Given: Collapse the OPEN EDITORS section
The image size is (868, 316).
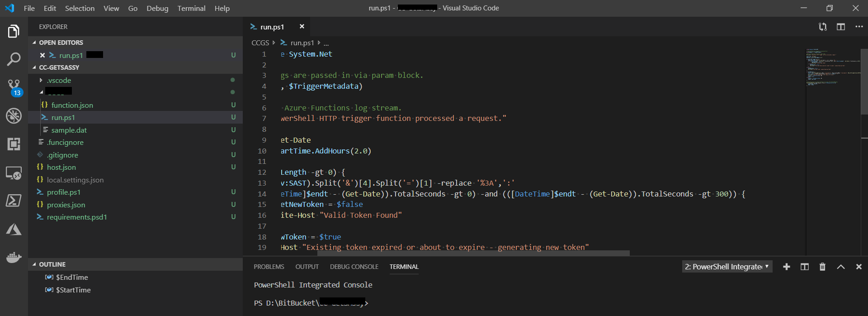Looking at the screenshot, I should click(x=61, y=43).
